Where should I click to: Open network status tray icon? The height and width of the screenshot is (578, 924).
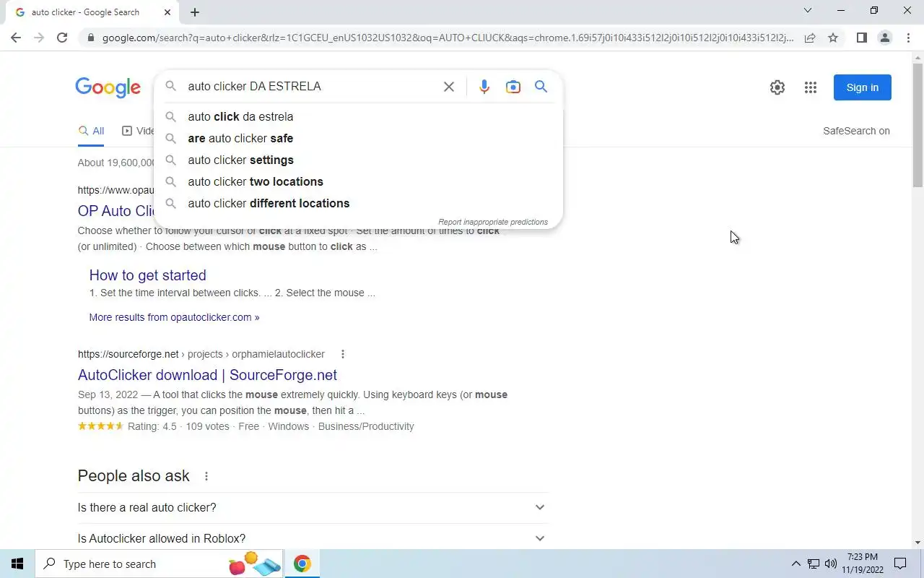[814, 564]
